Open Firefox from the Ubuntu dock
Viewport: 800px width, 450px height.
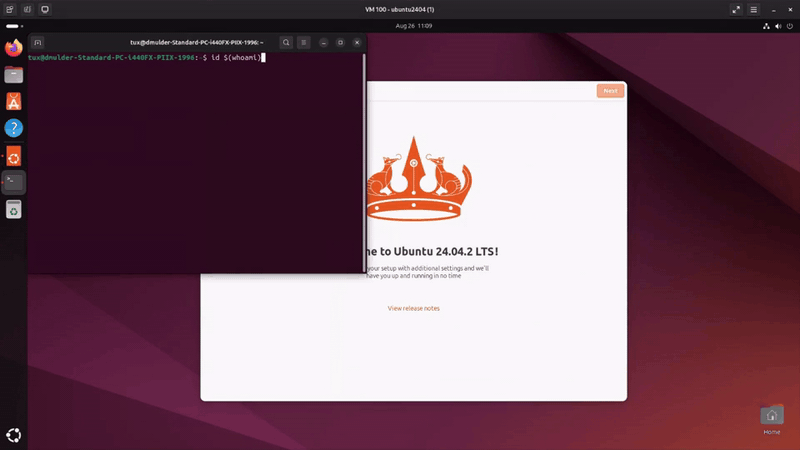coord(14,48)
